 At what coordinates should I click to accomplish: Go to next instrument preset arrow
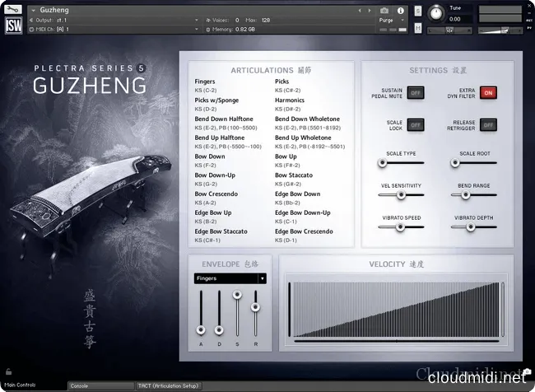coord(369,10)
